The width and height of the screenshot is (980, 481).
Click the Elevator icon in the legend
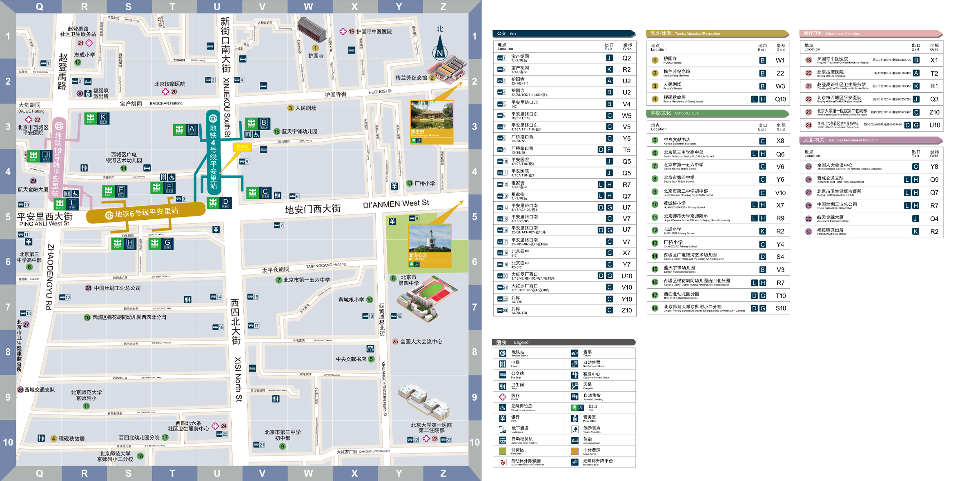[503, 364]
